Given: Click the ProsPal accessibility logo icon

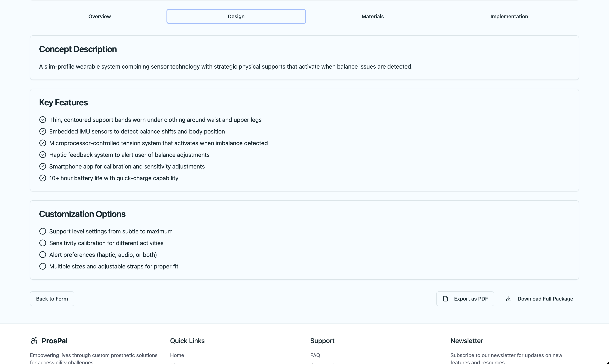Looking at the screenshot, I should (34, 340).
